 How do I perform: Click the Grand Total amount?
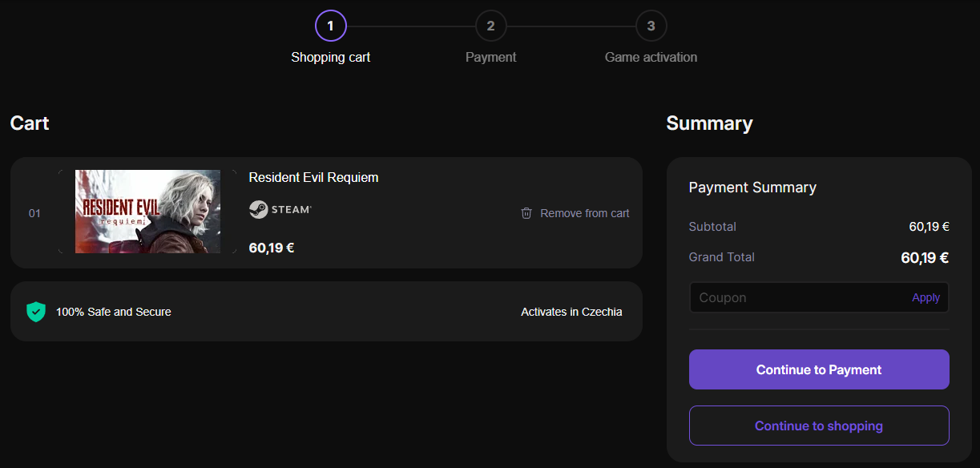point(925,257)
